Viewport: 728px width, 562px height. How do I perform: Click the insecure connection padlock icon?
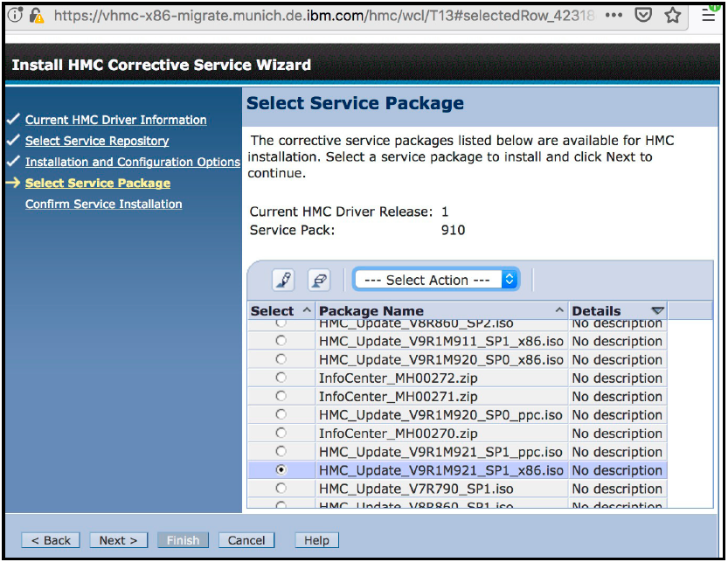37,15
